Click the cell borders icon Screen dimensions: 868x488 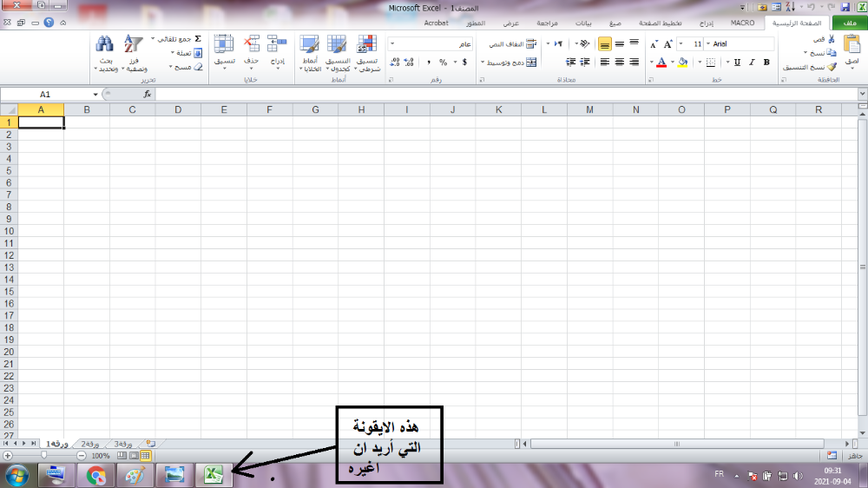711,63
